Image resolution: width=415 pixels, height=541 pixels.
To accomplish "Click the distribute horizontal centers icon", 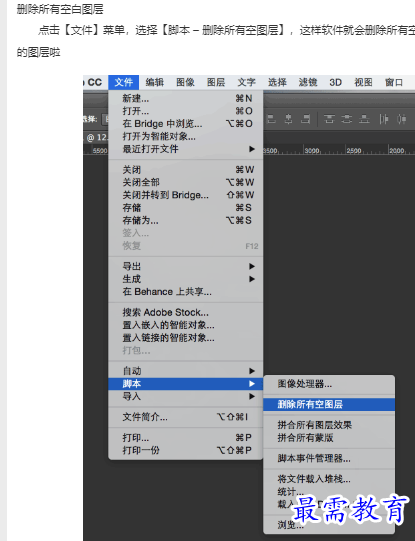I will 401,119.
